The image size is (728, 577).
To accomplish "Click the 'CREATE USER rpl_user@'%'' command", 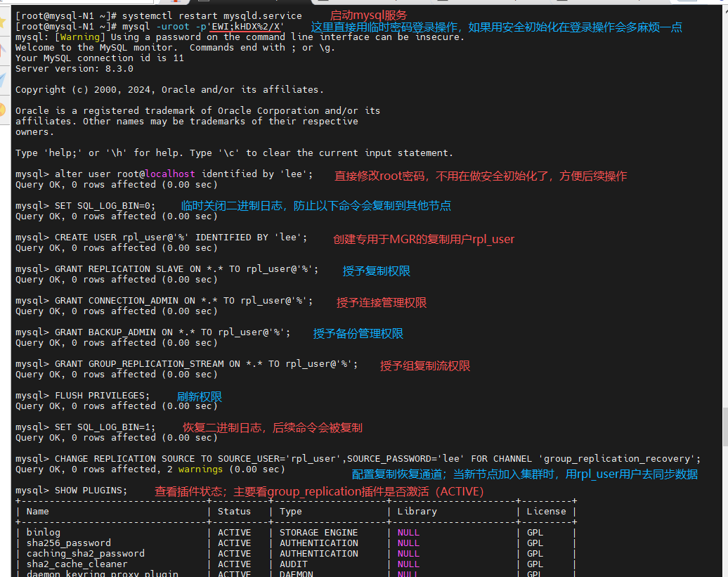I will tap(181, 238).
